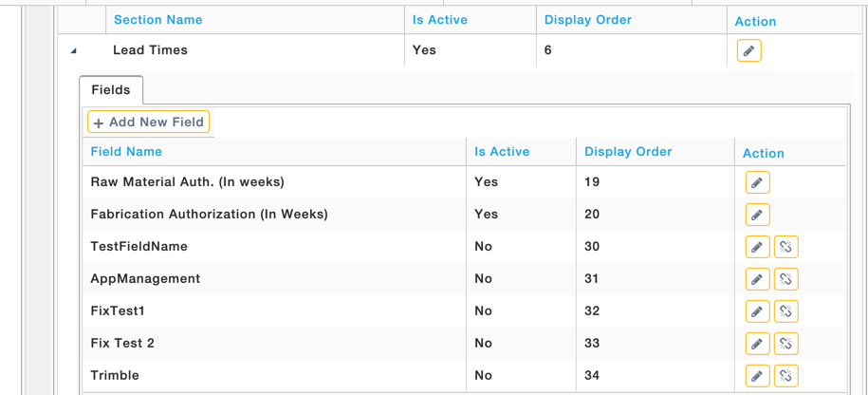Image resolution: width=868 pixels, height=395 pixels.
Task: Sort sections by Section Name header
Action: click(x=157, y=20)
